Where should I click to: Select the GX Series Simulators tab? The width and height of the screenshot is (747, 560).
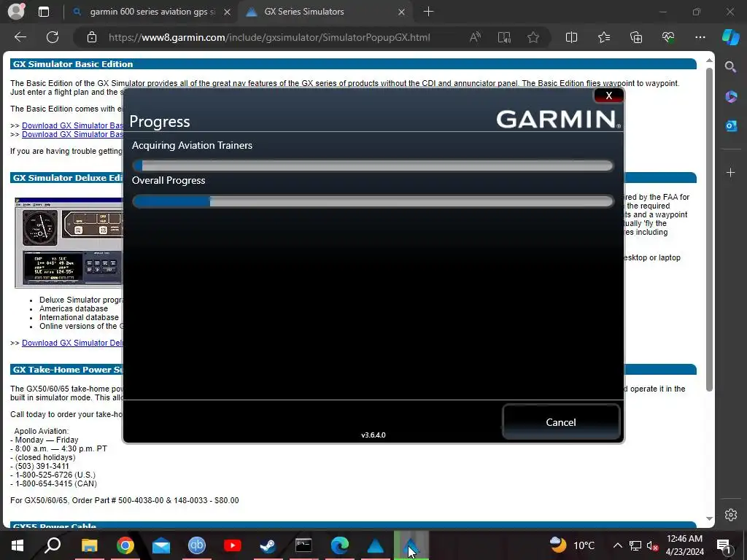(324, 12)
